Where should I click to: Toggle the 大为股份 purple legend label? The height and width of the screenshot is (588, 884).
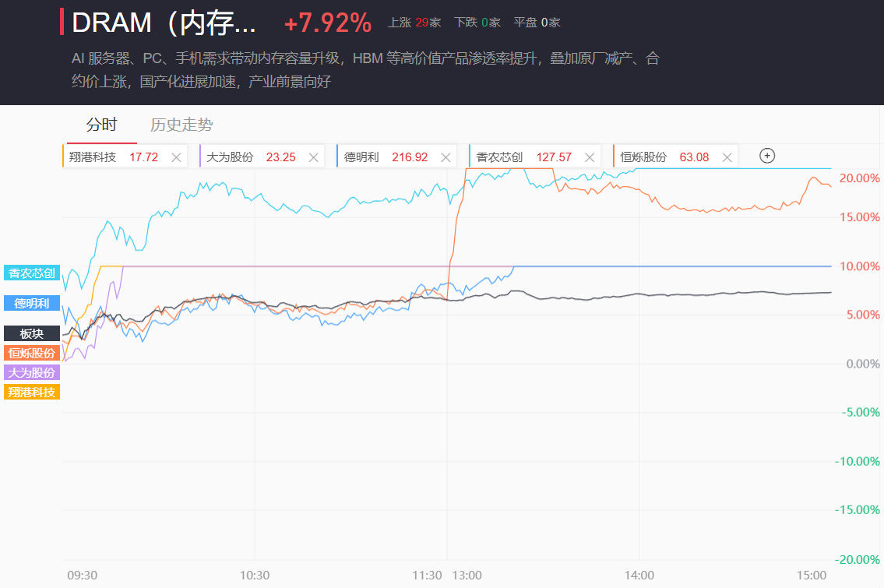[32, 372]
